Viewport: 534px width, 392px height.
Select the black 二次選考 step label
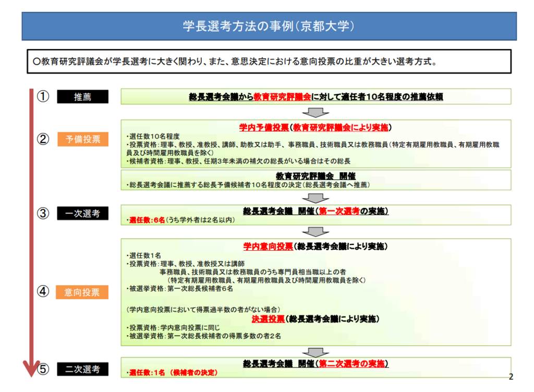pyautogui.click(x=83, y=369)
